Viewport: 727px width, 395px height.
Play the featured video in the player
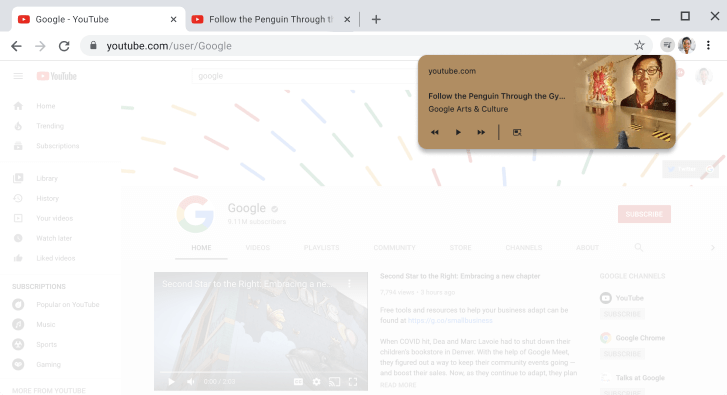pyautogui.click(x=172, y=382)
